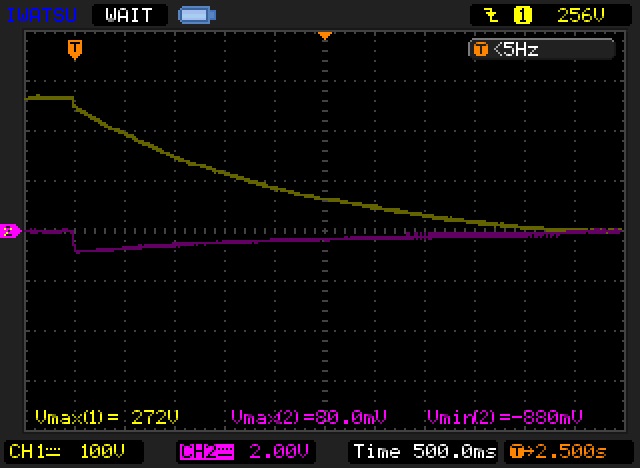Click the CH2 2.00V scale value
The width and height of the screenshot is (640, 468).
point(278,452)
